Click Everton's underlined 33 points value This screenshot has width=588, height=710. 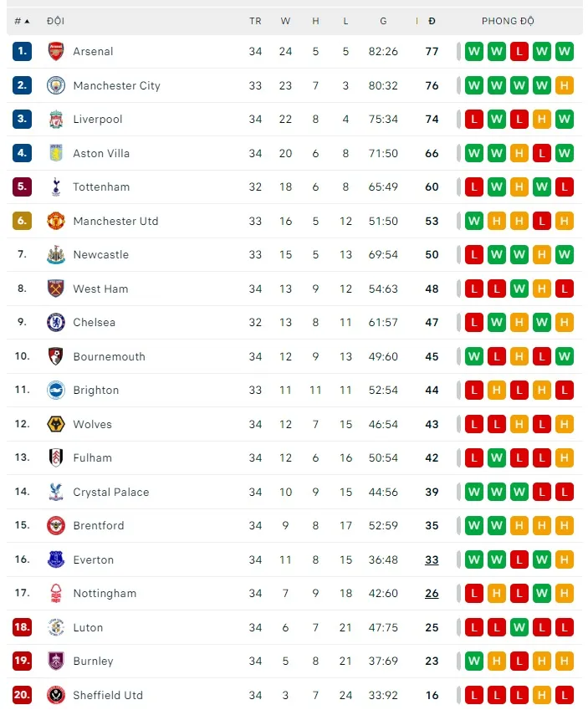point(432,559)
